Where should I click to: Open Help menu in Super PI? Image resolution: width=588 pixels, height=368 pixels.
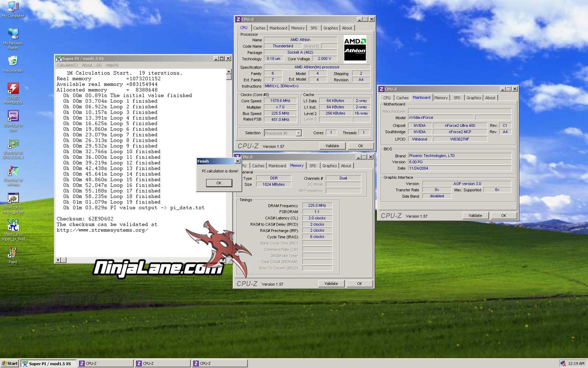pos(112,65)
